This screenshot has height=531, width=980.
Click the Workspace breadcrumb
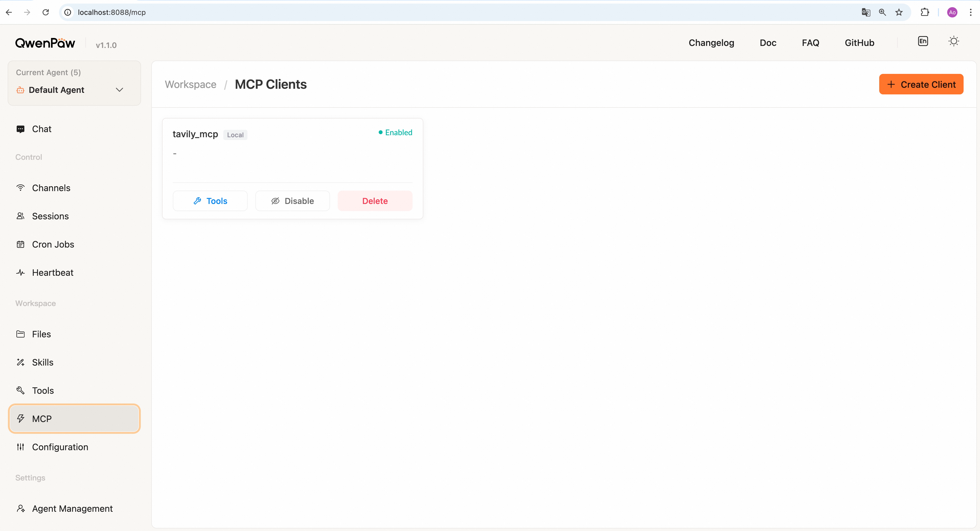tap(190, 84)
